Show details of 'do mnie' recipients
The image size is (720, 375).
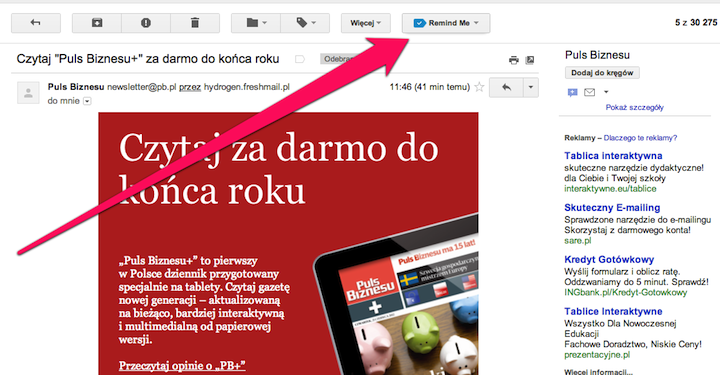87,101
